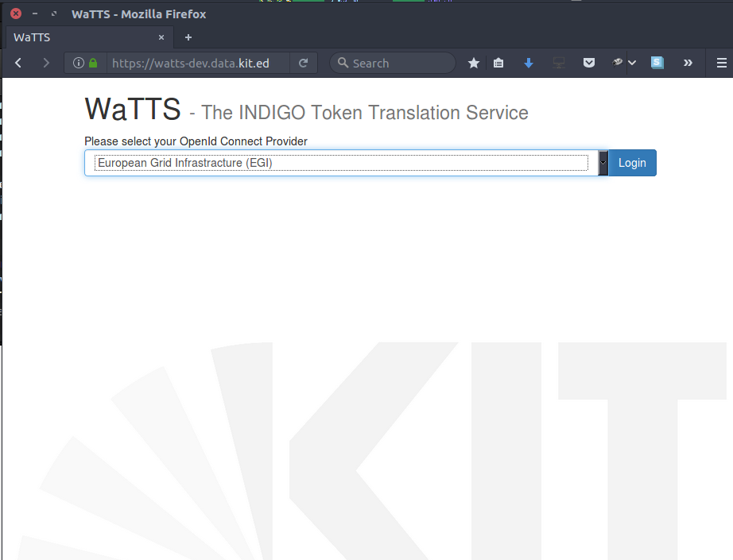Click the blue S extension icon
The image size is (733, 560).
point(657,63)
